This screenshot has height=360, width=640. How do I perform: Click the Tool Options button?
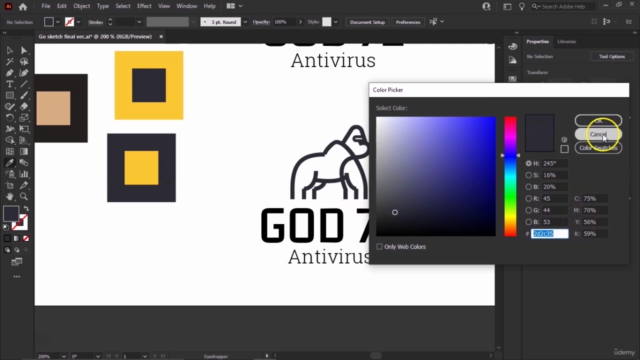pyautogui.click(x=612, y=57)
